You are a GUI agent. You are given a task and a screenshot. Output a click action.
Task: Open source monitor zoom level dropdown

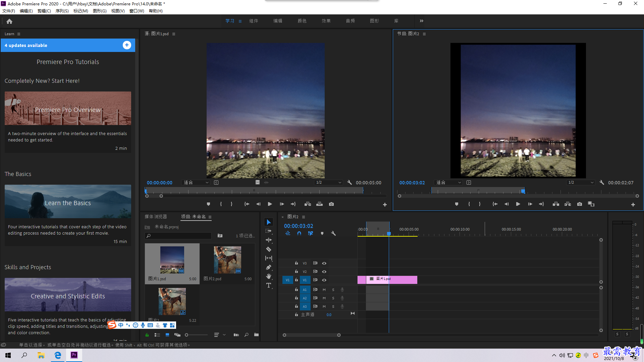tap(196, 183)
